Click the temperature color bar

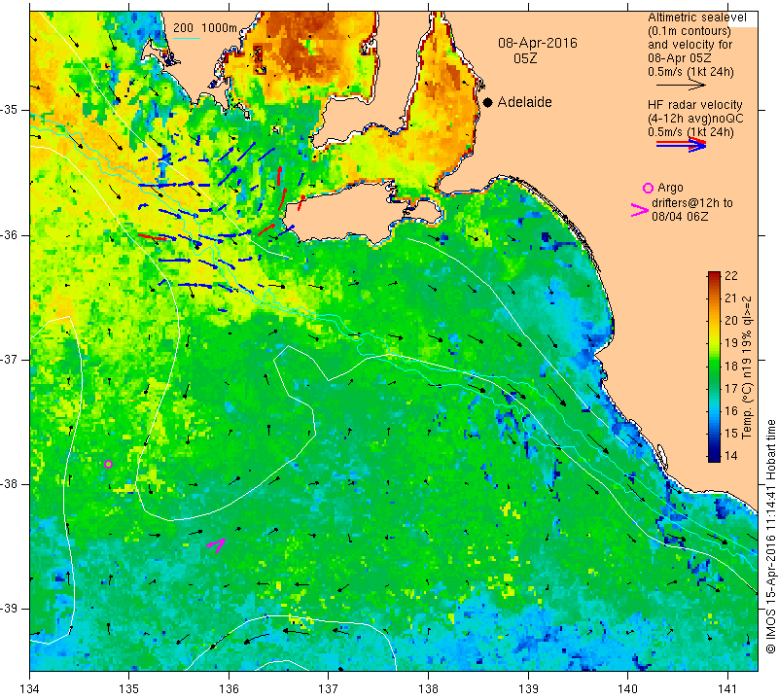point(714,367)
